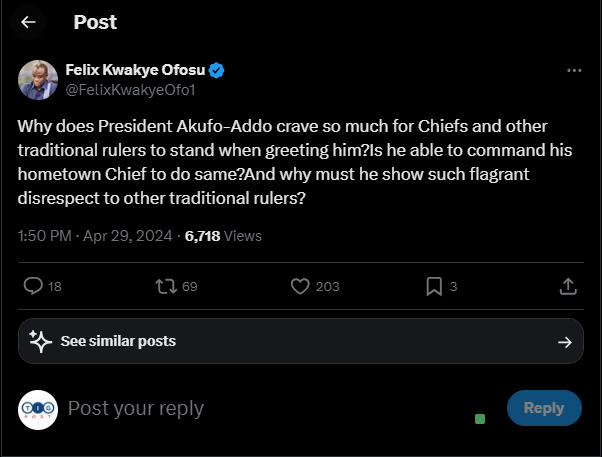The image size is (602, 457).
Task: Open the three-dot more options menu
Action: point(574,71)
